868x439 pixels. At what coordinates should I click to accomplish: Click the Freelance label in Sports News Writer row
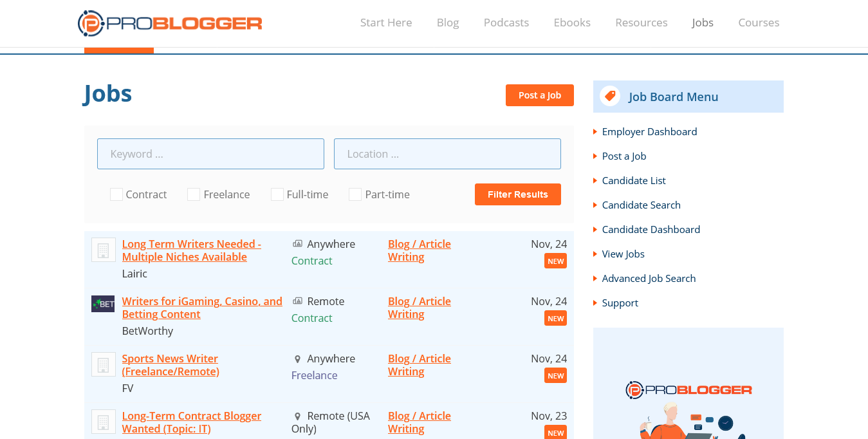point(315,375)
